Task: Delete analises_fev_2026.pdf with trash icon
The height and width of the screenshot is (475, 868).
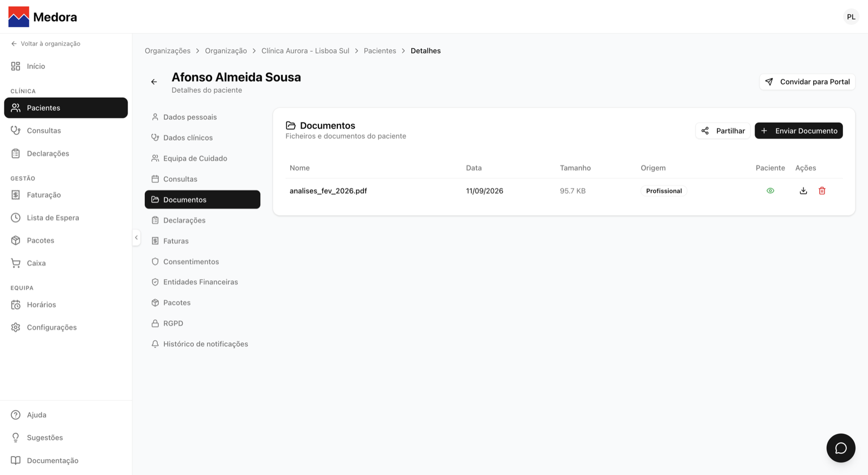Action: coord(822,191)
